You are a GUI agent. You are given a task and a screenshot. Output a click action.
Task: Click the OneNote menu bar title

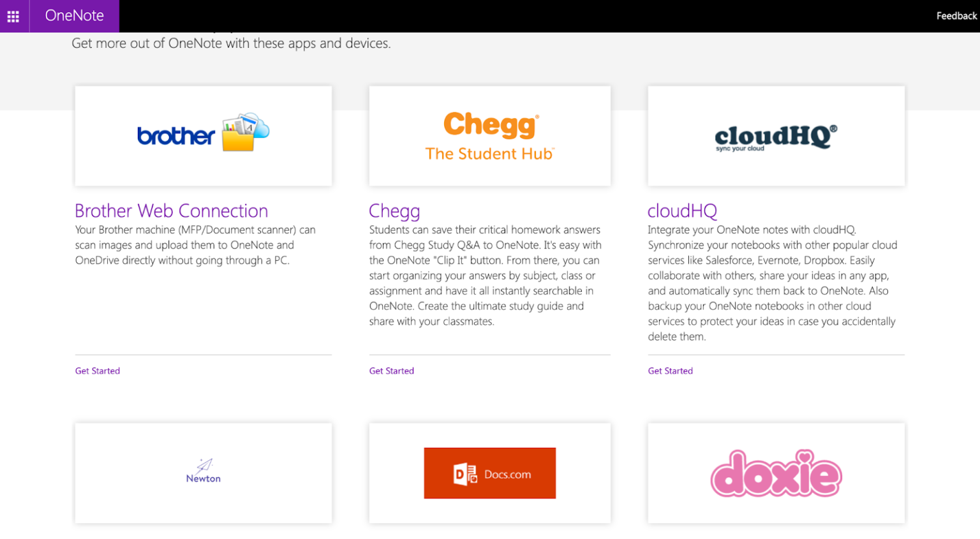click(75, 16)
